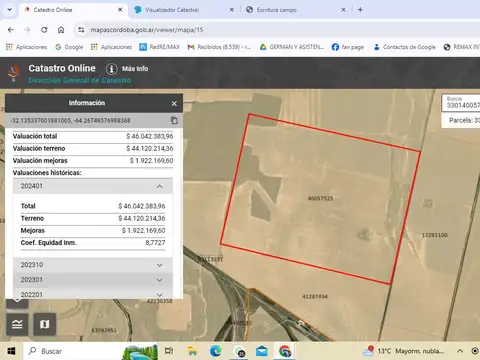Close the Visualizador Catastral tab
The image size is (480, 360).
(232, 10)
